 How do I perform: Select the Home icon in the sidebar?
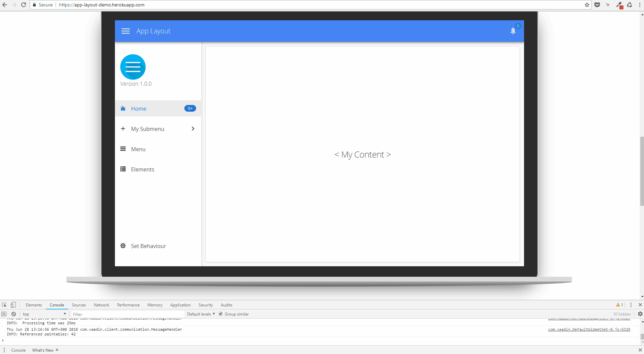click(123, 108)
